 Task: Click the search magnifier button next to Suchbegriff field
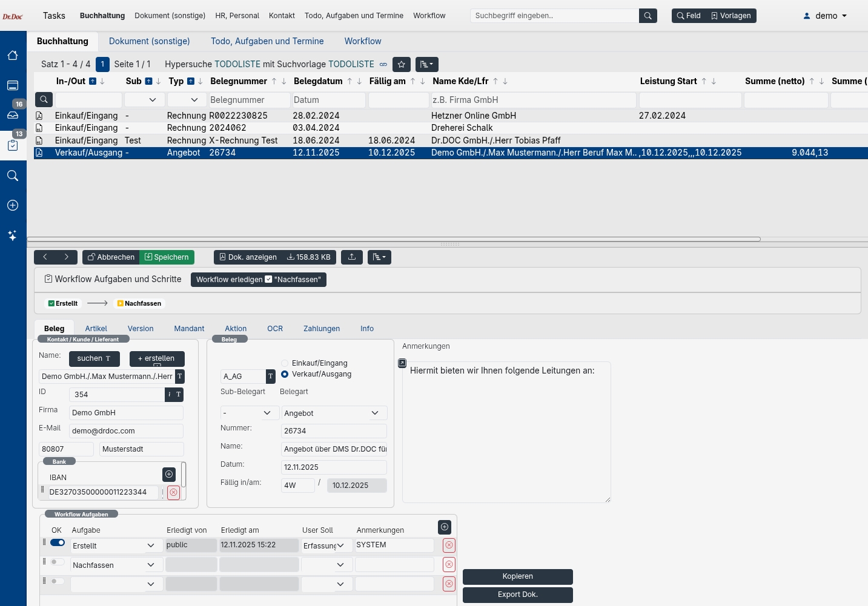pyautogui.click(x=648, y=16)
